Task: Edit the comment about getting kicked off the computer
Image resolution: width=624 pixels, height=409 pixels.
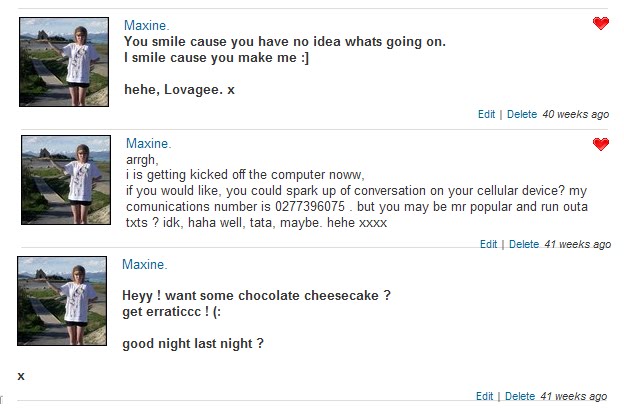Action: pyautogui.click(x=488, y=244)
